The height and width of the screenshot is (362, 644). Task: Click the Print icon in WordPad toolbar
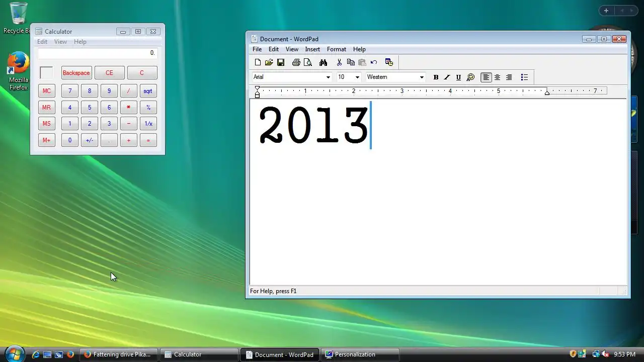296,62
